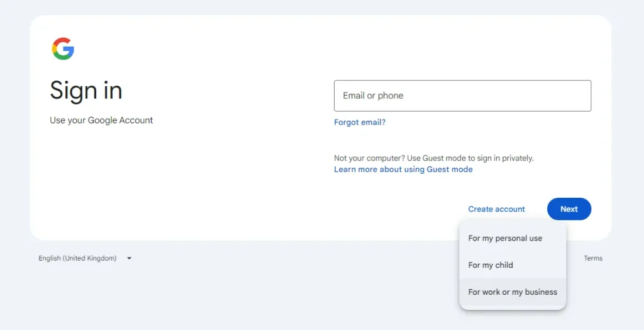Open the Forgot email? link
Image resolution: width=644 pixels, height=330 pixels.
pyautogui.click(x=360, y=122)
